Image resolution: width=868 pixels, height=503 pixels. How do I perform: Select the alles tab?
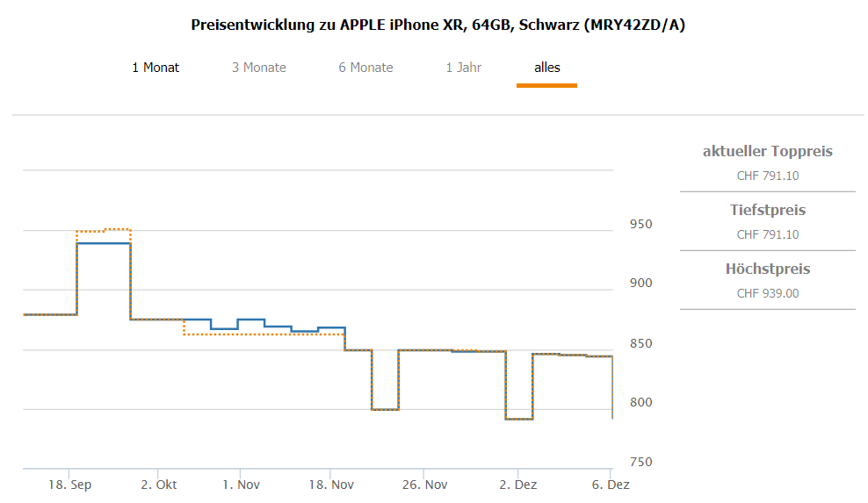(x=546, y=68)
